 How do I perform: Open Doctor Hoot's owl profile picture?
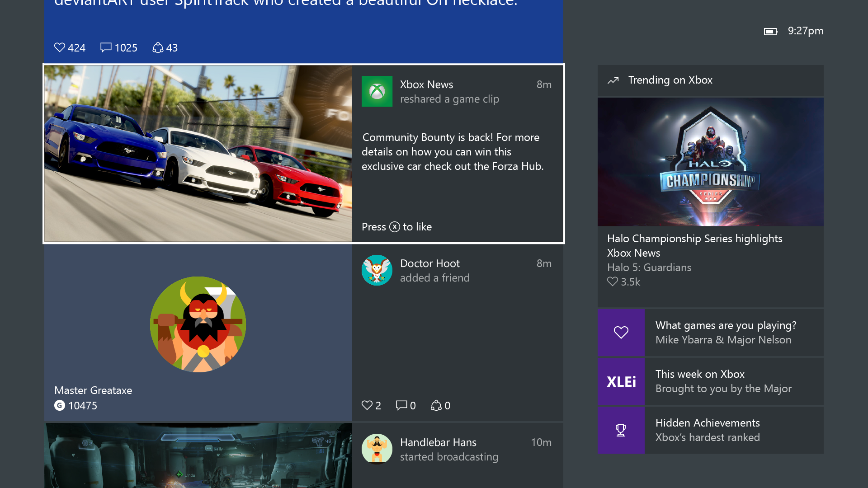click(377, 270)
